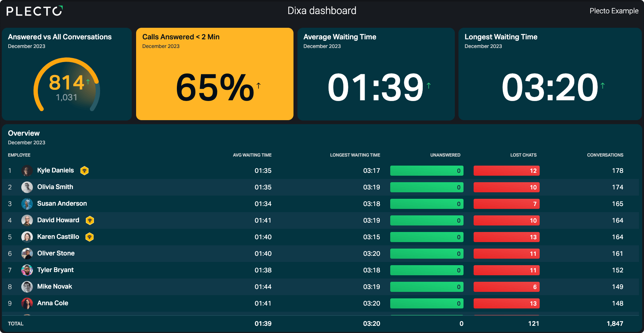Sort by the Conversations column header

(x=605, y=155)
